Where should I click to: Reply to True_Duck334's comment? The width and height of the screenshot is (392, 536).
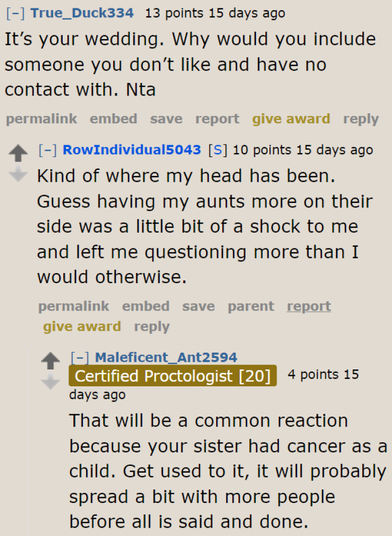click(361, 119)
